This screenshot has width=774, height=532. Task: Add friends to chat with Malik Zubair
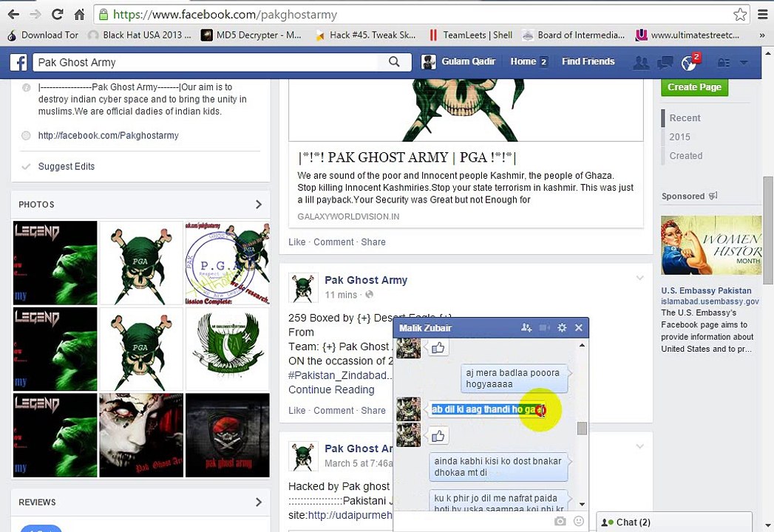pyautogui.click(x=526, y=327)
